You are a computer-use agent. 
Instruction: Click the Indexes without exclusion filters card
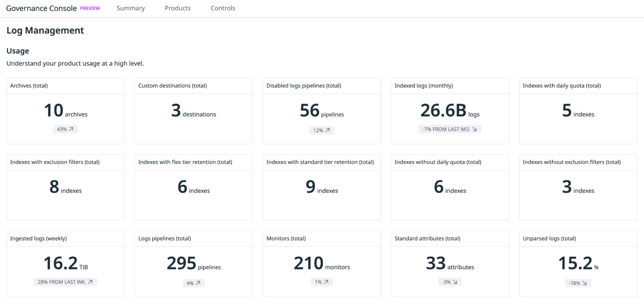(578, 187)
